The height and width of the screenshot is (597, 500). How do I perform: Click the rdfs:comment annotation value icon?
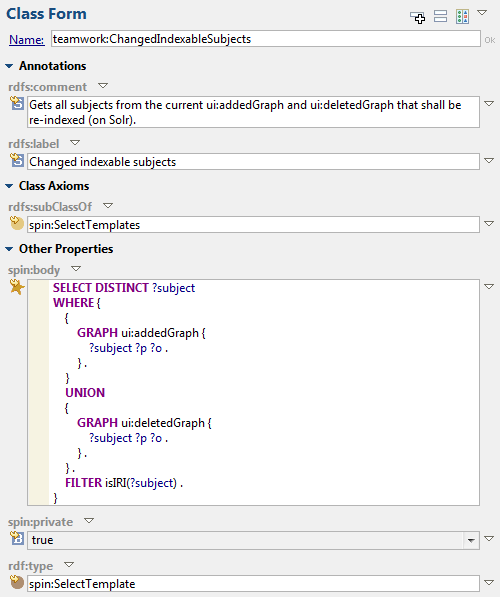pyautogui.click(x=17, y=104)
